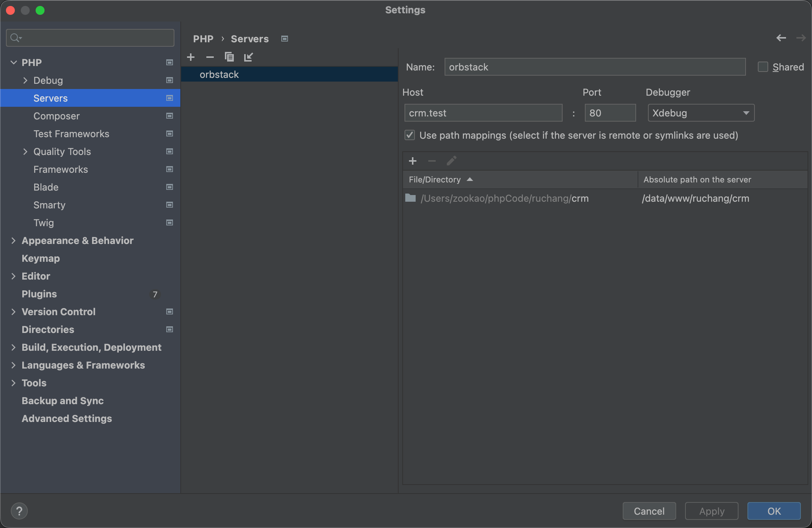This screenshot has width=812, height=528.
Task: Copy the selected server configuration
Action: point(229,57)
